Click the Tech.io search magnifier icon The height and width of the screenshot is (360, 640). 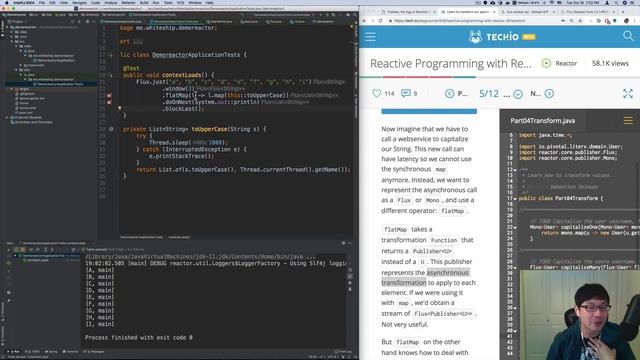628,36
